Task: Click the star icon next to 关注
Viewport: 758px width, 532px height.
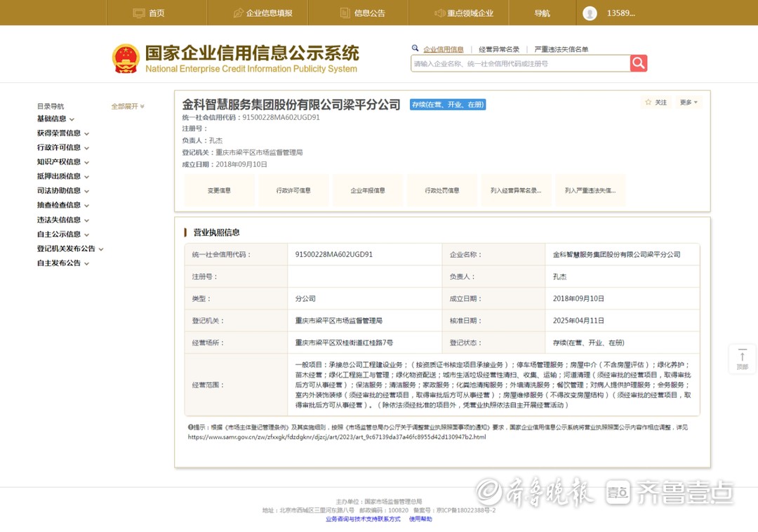Action: [649, 102]
